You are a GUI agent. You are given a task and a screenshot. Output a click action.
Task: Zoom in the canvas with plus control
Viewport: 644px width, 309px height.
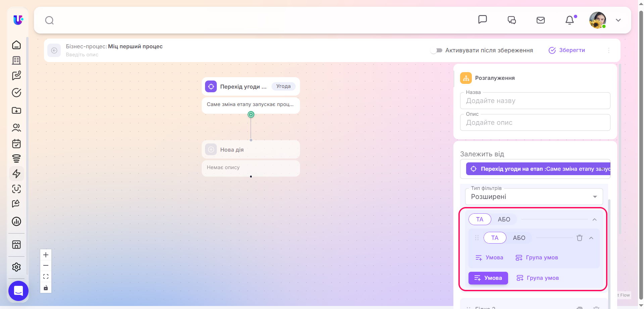coord(46,255)
